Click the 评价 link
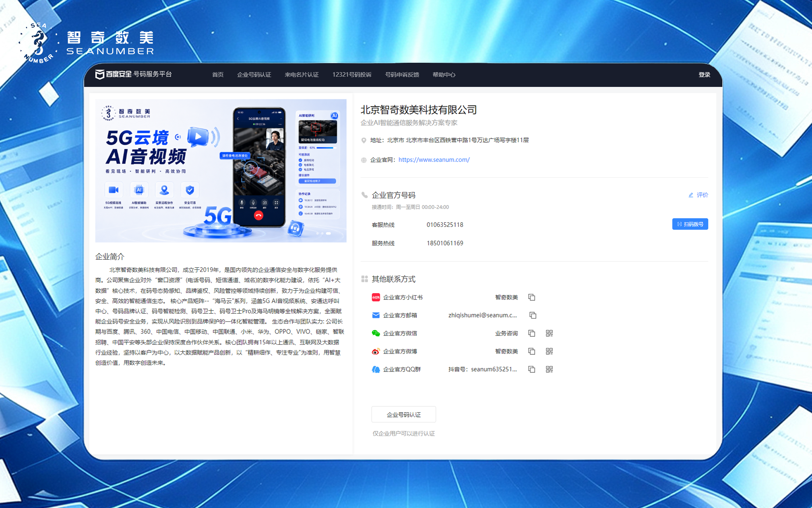 click(698, 195)
